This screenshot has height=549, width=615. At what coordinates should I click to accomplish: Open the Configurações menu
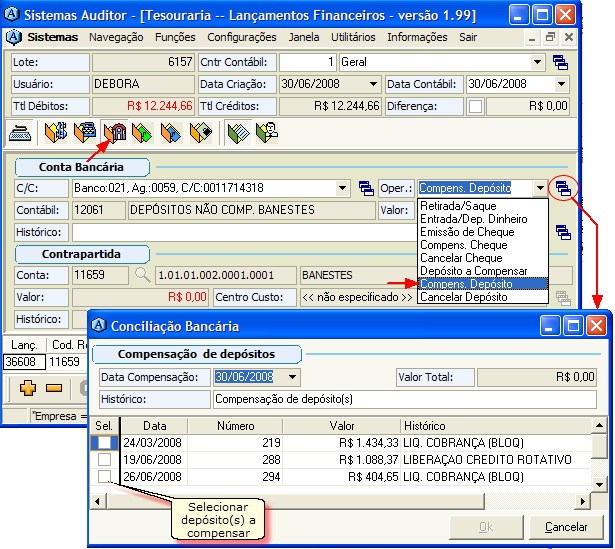pos(242,37)
